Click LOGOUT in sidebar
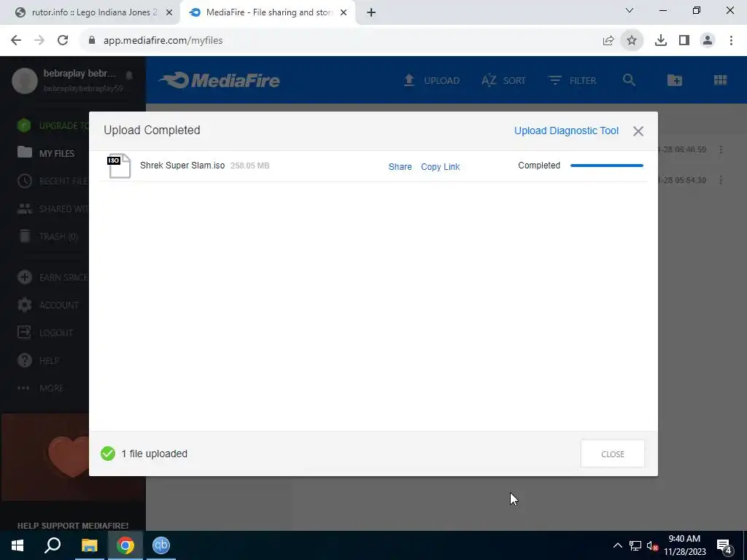Viewport: 747px width, 560px height. [x=45, y=332]
